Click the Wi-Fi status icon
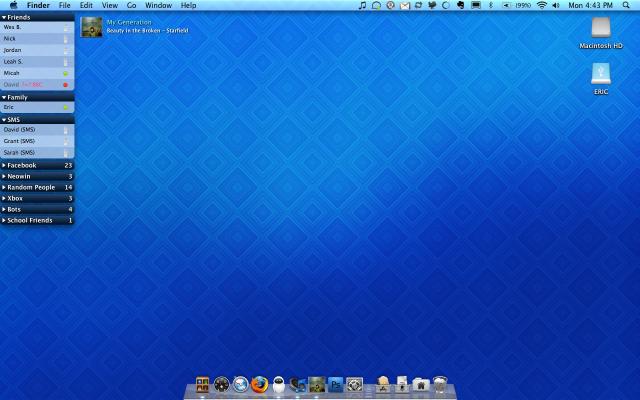The width and height of the screenshot is (640, 400). (x=542, y=6)
